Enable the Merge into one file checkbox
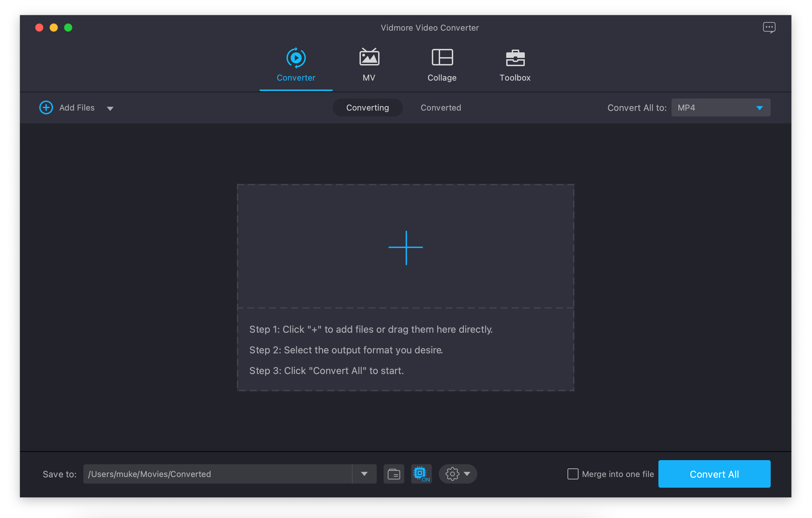 point(573,474)
